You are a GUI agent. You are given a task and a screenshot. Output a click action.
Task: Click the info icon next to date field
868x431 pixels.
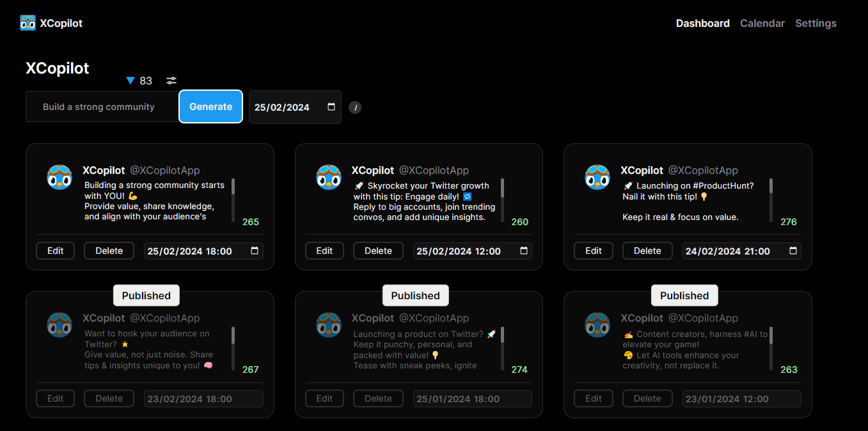point(355,107)
